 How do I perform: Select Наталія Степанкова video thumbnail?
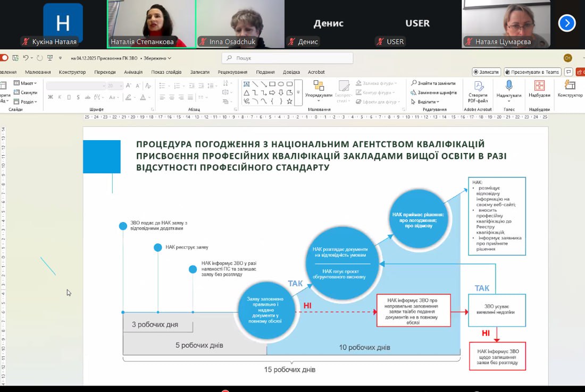(152, 24)
